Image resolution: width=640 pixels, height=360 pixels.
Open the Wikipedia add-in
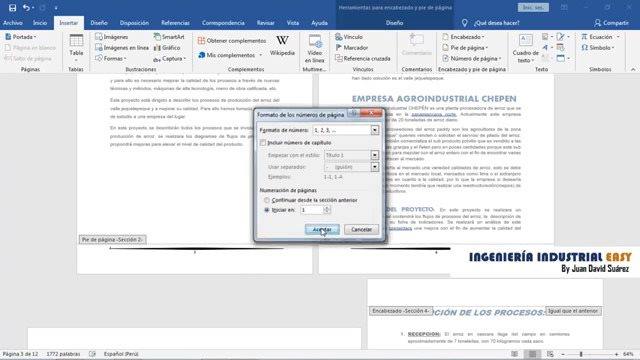[x=282, y=46]
